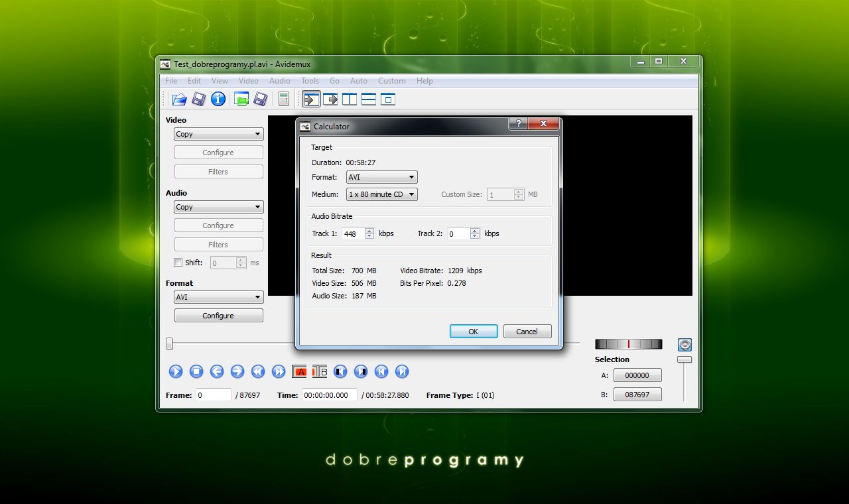
Task: Open the Edit menu
Action: click(194, 81)
